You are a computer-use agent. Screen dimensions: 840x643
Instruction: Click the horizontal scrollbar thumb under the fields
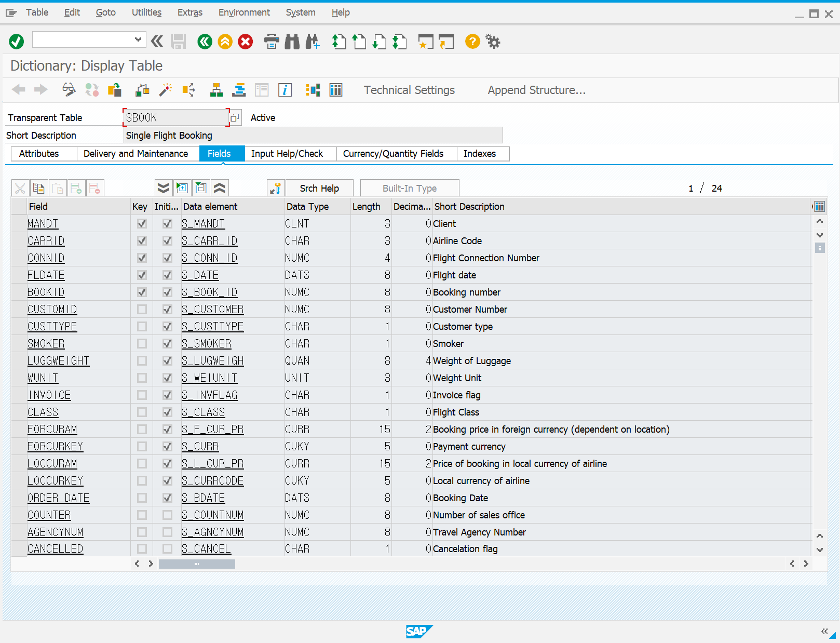click(197, 564)
